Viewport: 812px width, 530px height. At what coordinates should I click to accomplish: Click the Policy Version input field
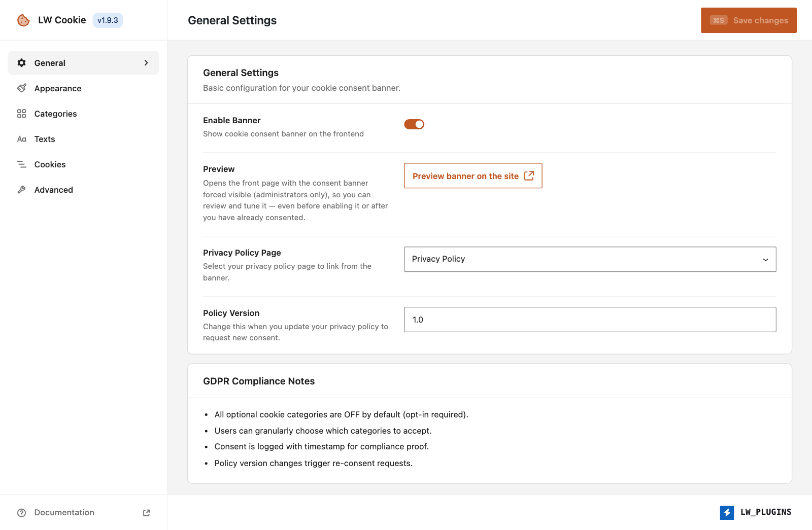click(590, 320)
